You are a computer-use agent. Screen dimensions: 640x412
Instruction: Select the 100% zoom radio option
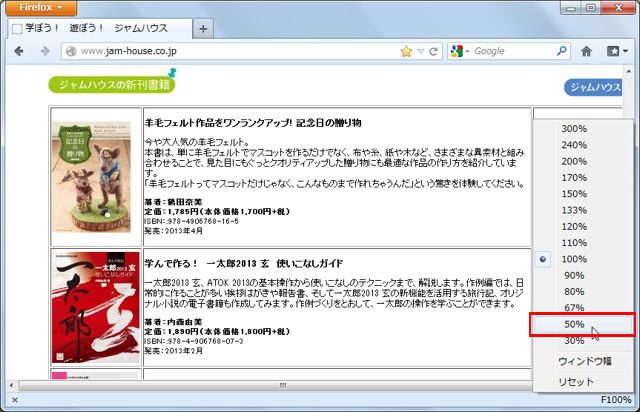tap(574, 259)
